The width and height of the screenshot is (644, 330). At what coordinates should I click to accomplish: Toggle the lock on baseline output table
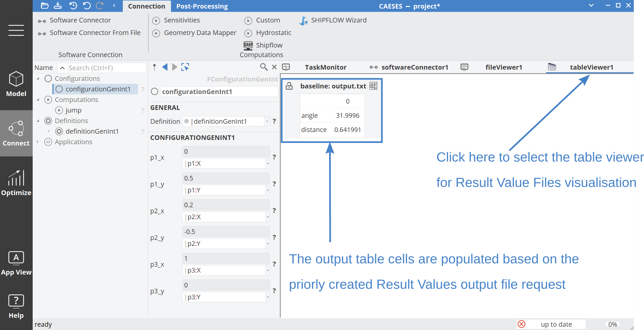tap(289, 86)
